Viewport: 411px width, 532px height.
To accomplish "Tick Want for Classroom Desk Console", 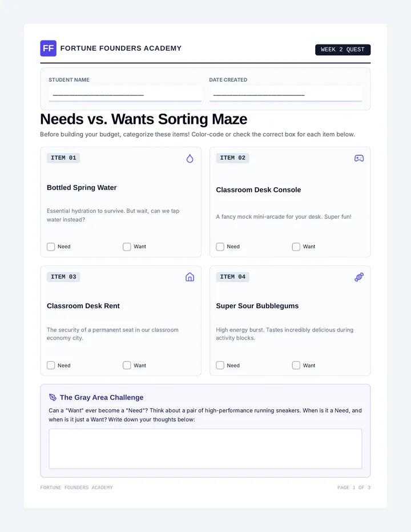I will point(296,247).
